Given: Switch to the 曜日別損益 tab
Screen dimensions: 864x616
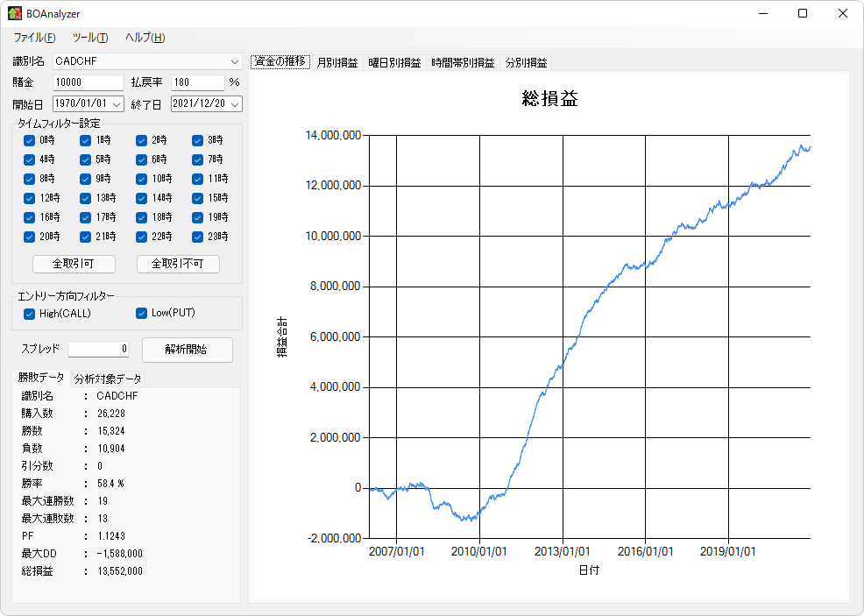Looking at the screenshot, I should (x=394, y=63).
